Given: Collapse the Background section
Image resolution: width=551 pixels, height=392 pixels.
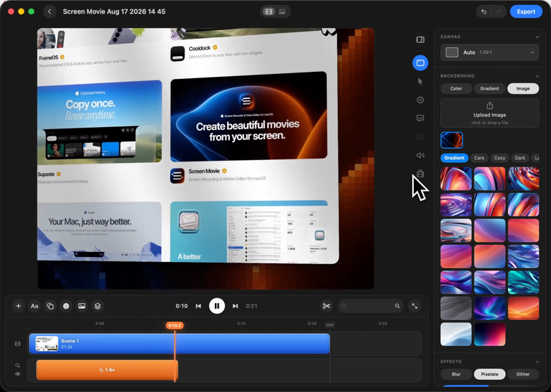Looking at the screenshot, I should pyautogui.click(x=537, y=76).
